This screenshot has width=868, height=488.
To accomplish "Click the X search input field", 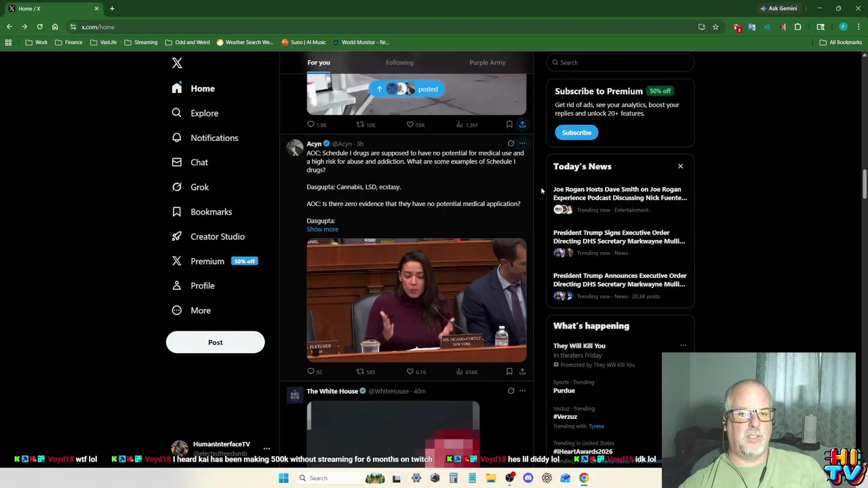I will click(x=620, y=62).
